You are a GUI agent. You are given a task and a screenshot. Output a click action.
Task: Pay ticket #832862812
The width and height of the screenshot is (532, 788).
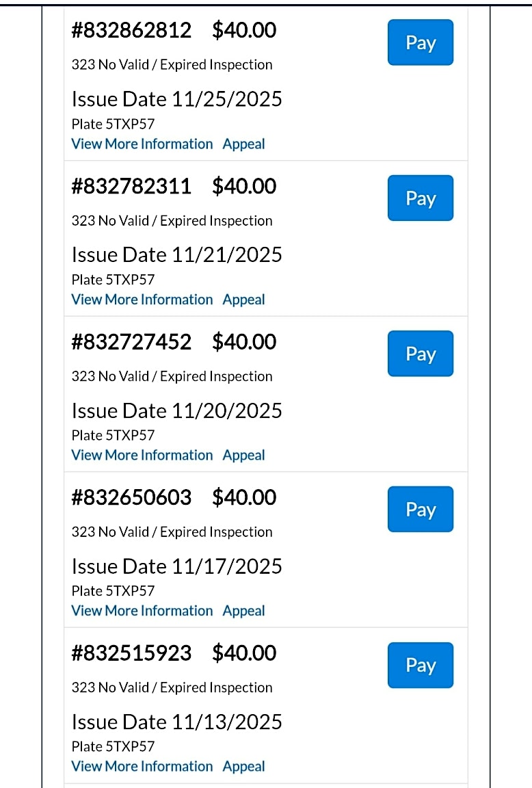click(x=420, y=42)
